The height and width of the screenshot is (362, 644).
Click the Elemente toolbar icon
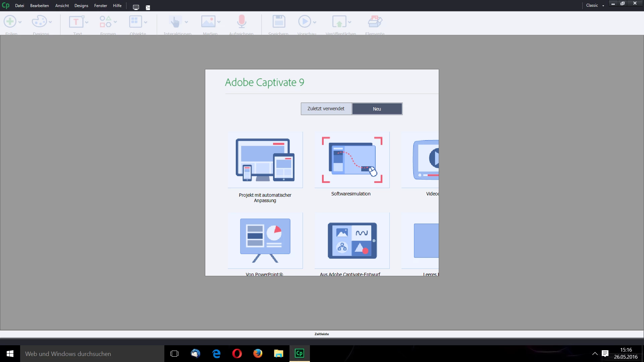[x=375, y=22]
